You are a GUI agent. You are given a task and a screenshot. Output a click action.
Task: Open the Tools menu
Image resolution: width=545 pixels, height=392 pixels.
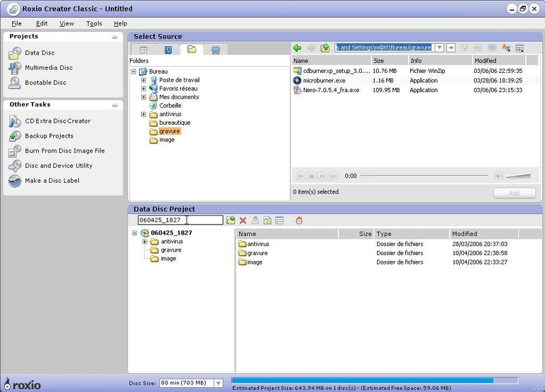(x=94, y=23)
